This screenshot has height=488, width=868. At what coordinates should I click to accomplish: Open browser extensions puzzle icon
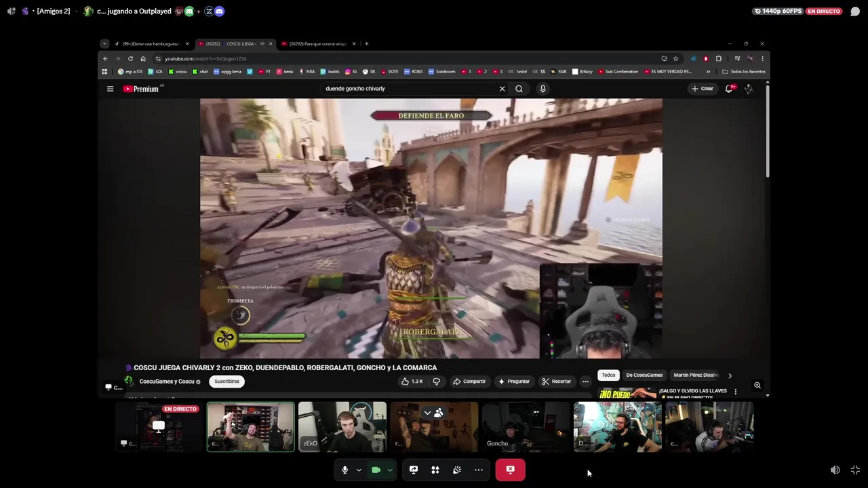click(719, 59)
